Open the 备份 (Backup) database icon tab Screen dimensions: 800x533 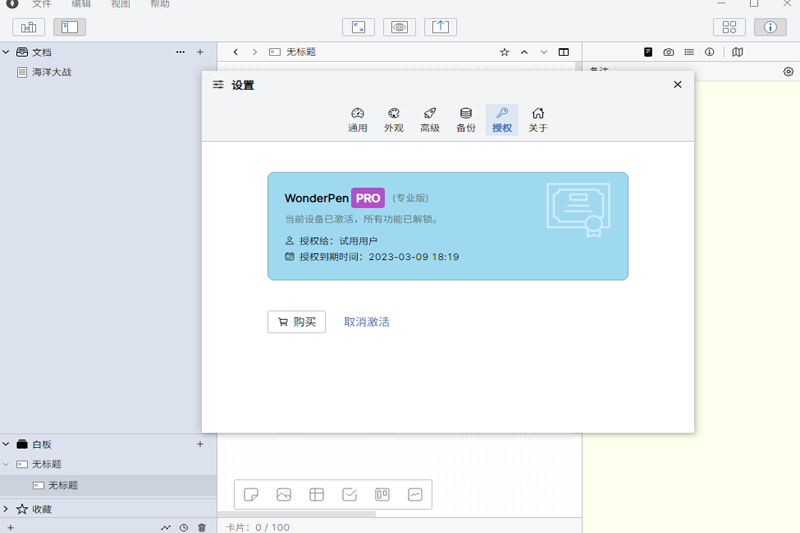(x=466, y=120)
